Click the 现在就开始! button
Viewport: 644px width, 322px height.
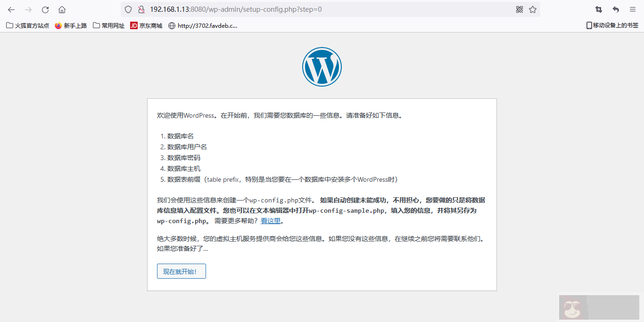(x=181, y=271)
